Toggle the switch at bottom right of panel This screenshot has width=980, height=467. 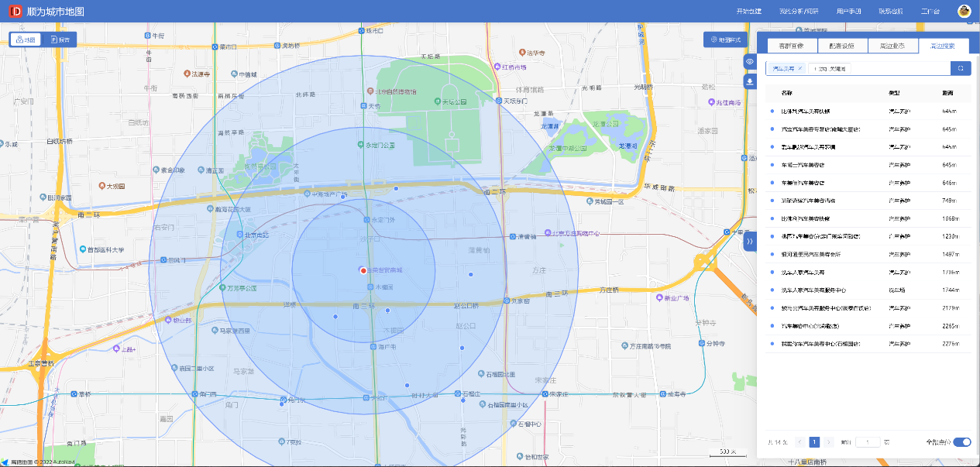(961, 442)
